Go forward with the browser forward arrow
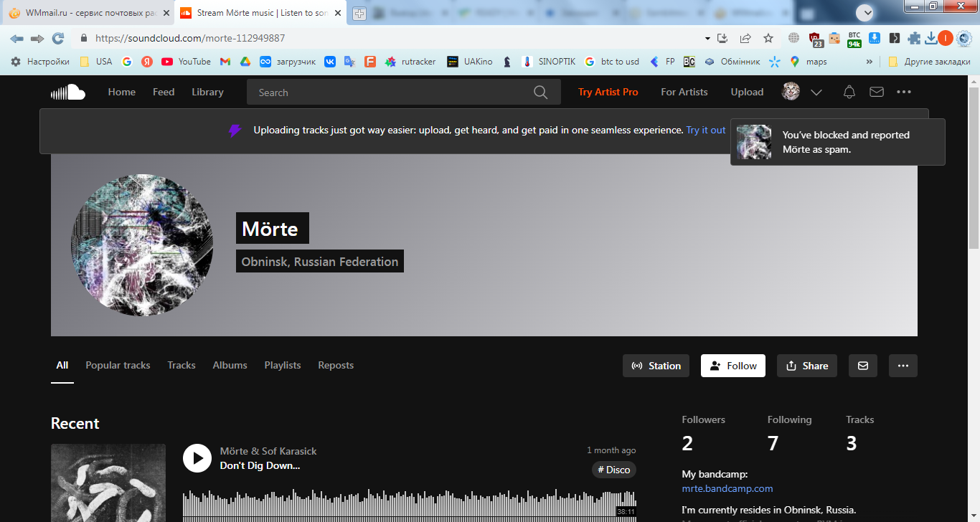 coord(37,38)
